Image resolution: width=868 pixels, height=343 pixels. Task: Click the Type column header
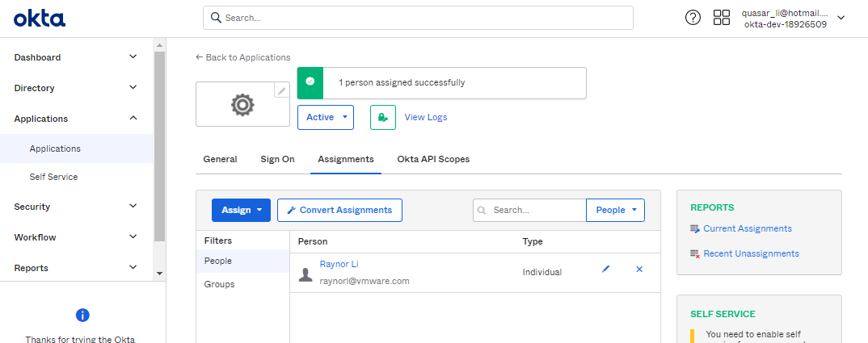(533, 242)
